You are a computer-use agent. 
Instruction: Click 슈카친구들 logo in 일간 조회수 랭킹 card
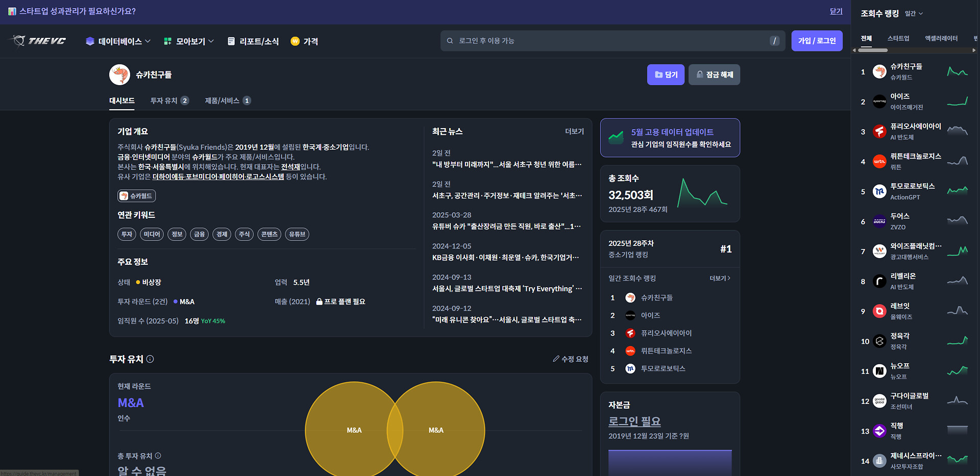point(630,297)
